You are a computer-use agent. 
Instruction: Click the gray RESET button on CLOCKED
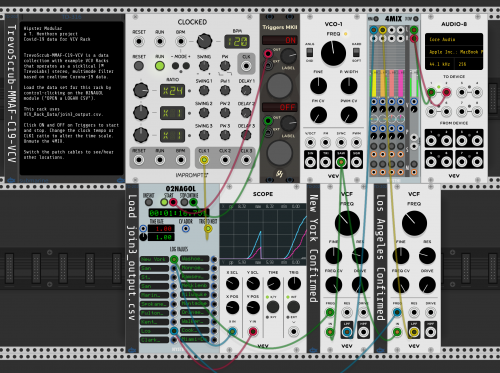pos(139,66)
